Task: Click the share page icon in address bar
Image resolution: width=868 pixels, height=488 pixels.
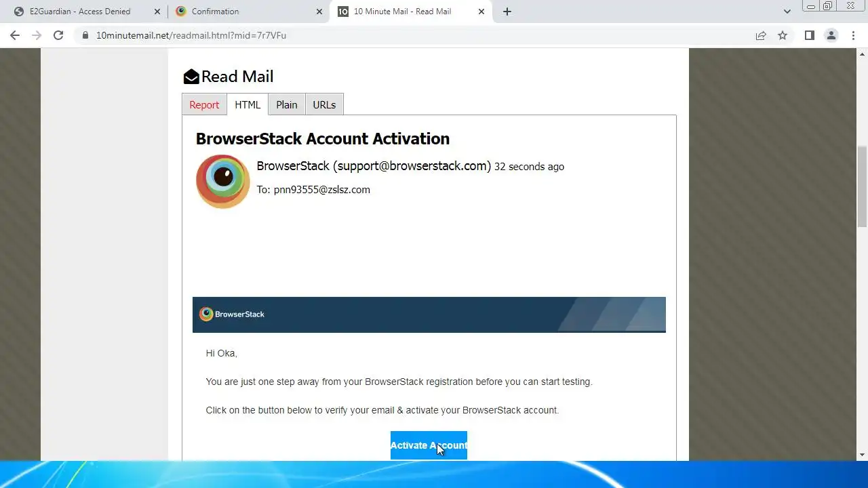Action: (x=761, y=35)
